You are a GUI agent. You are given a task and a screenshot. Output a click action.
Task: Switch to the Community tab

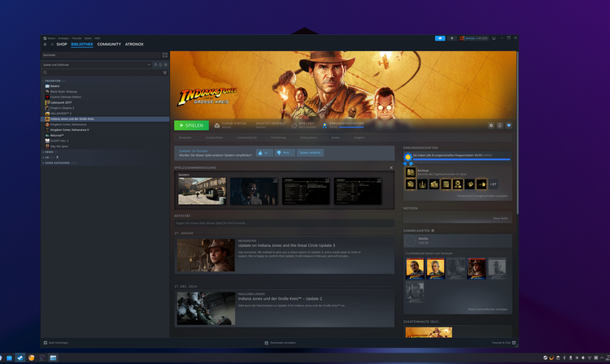pyautogui.click(x=109, y=45)
